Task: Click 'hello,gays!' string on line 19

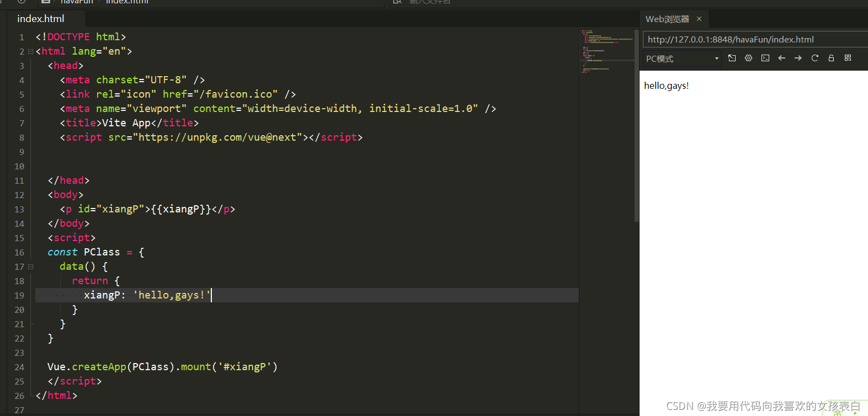Action: click(x=172, y=295)
